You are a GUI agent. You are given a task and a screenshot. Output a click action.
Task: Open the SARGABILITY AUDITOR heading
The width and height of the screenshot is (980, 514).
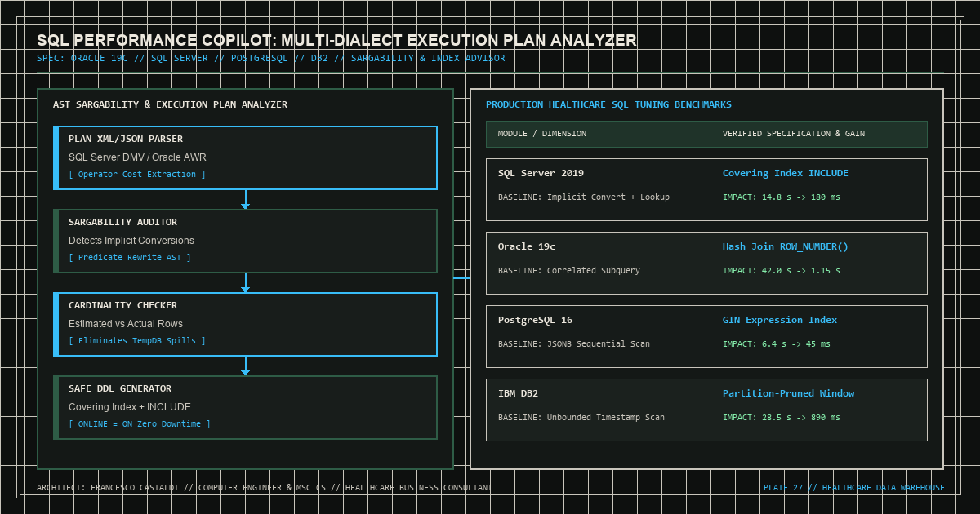click(122, 222)
